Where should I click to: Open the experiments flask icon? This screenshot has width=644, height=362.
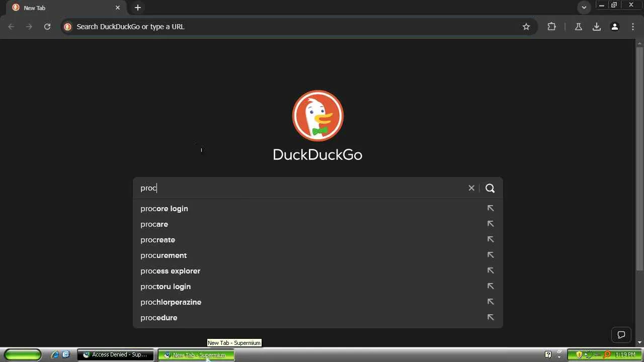tap(579, 27)
